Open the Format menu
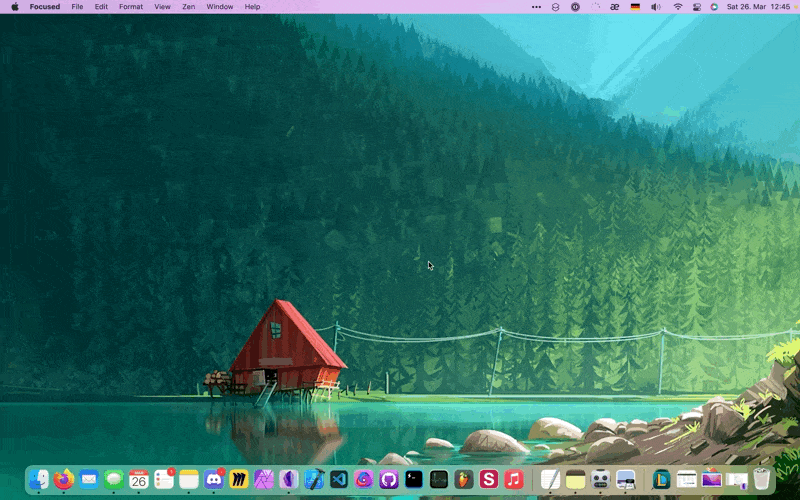 point(131,7)
